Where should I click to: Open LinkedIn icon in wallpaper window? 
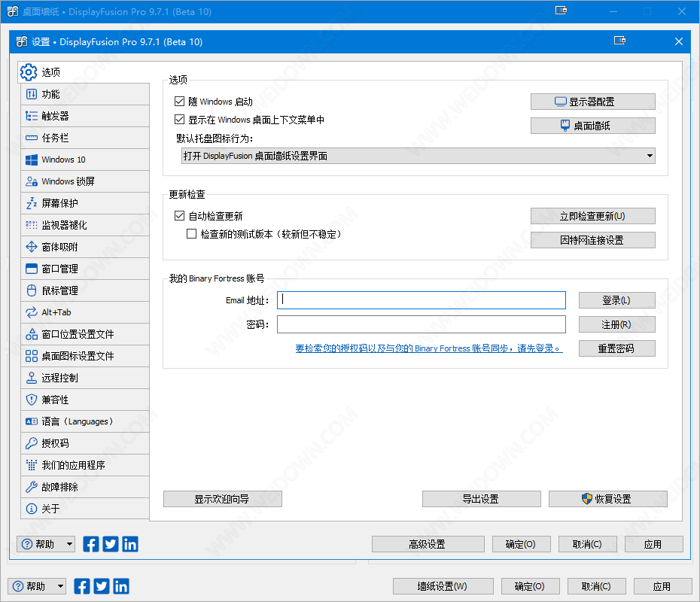(x=121, y=586)
